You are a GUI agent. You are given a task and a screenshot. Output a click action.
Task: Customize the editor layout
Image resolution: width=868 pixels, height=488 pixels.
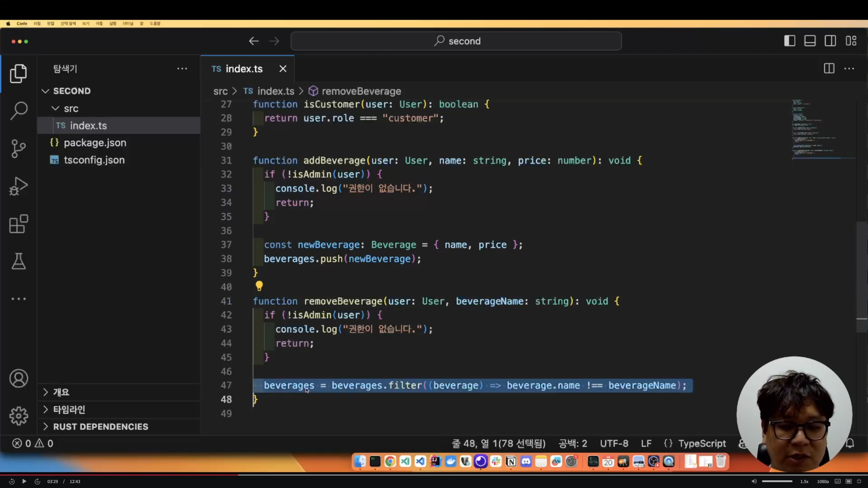tap(851, 41)
